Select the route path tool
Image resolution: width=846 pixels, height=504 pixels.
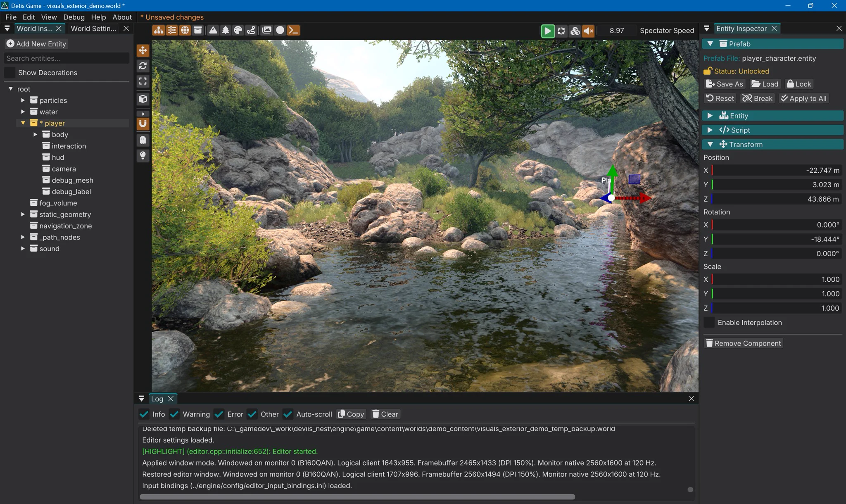[251, 30]
